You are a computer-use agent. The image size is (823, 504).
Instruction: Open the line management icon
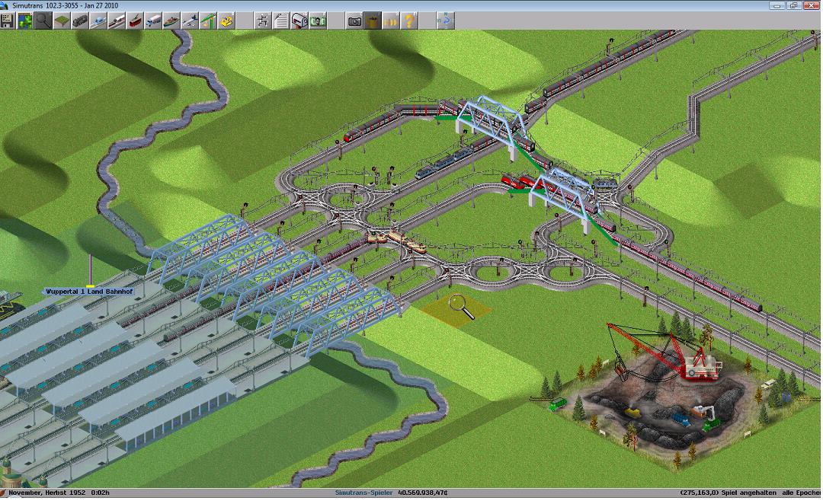pos(263,21)
